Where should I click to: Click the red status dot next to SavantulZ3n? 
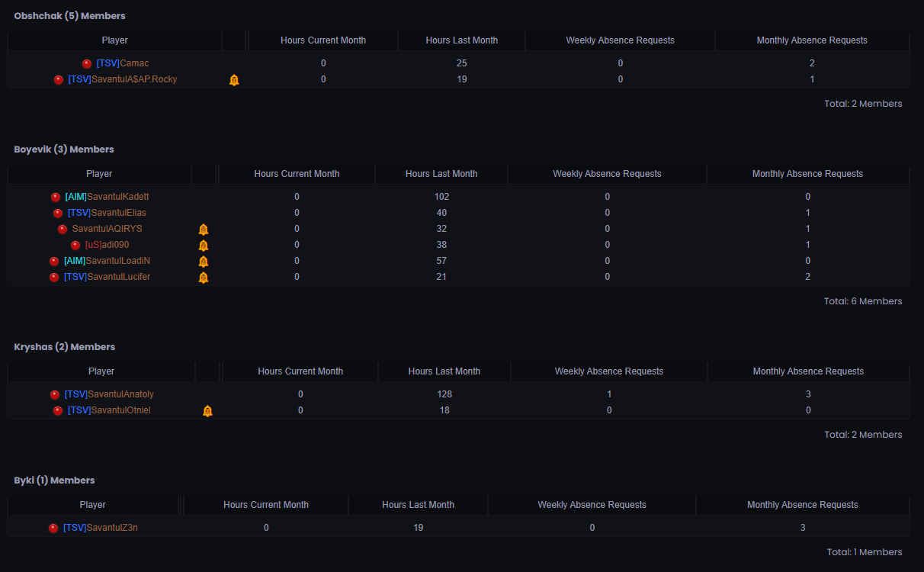pyautogui.click(x=53, y=529)
